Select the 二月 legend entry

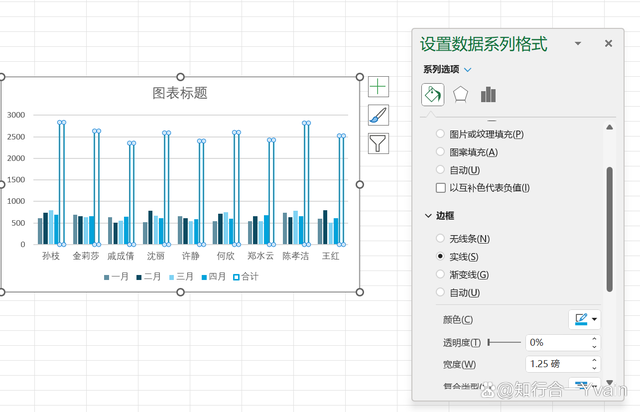149,277
